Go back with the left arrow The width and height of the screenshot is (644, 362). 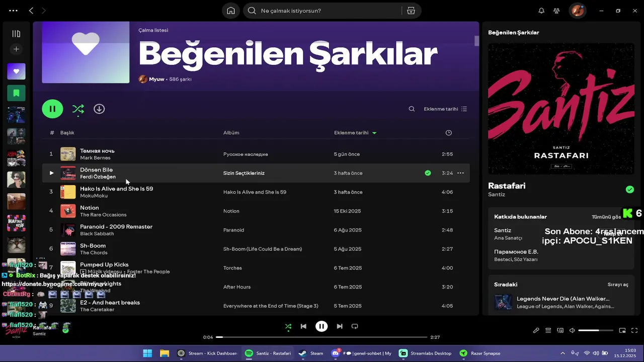coord(31,11)
